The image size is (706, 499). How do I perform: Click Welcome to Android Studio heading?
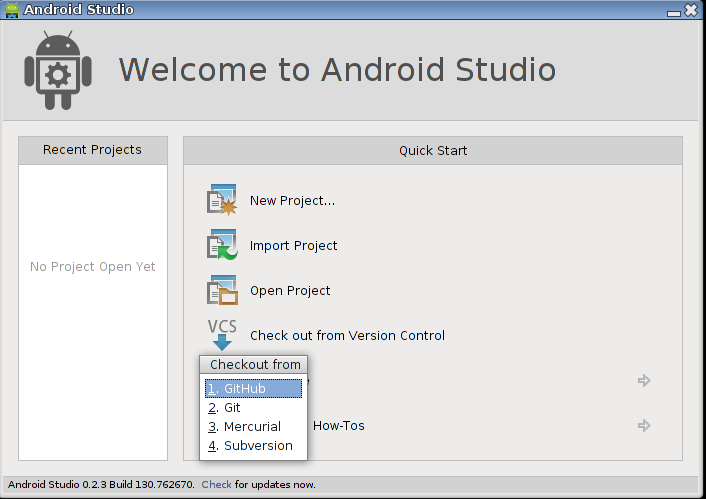tap(337, 70)
